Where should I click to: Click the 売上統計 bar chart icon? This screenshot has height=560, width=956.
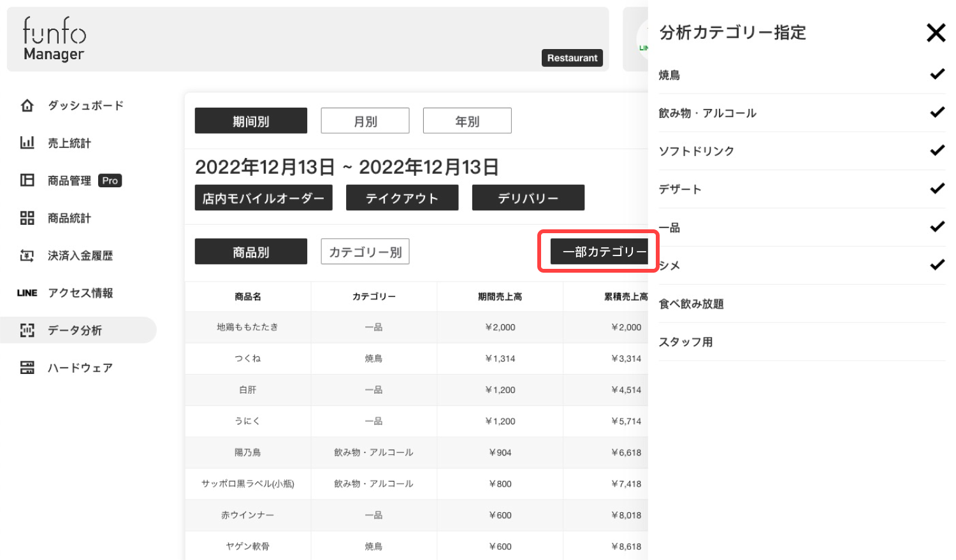(x=27, y=143)
